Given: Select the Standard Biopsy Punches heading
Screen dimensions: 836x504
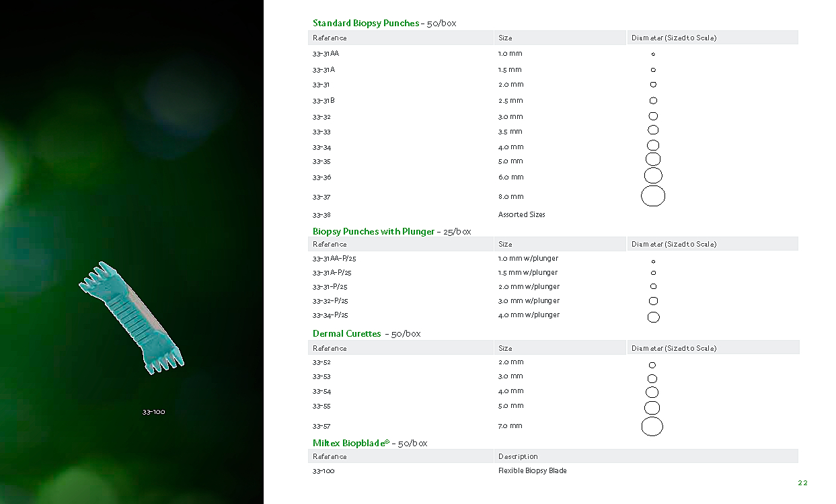Looking at the screenshot, I should pos(365,24).
